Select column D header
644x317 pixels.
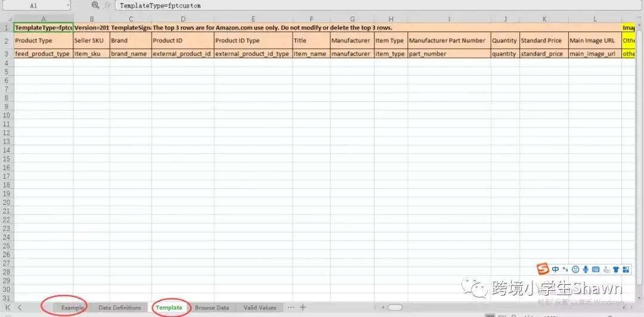tap(183, 19)
